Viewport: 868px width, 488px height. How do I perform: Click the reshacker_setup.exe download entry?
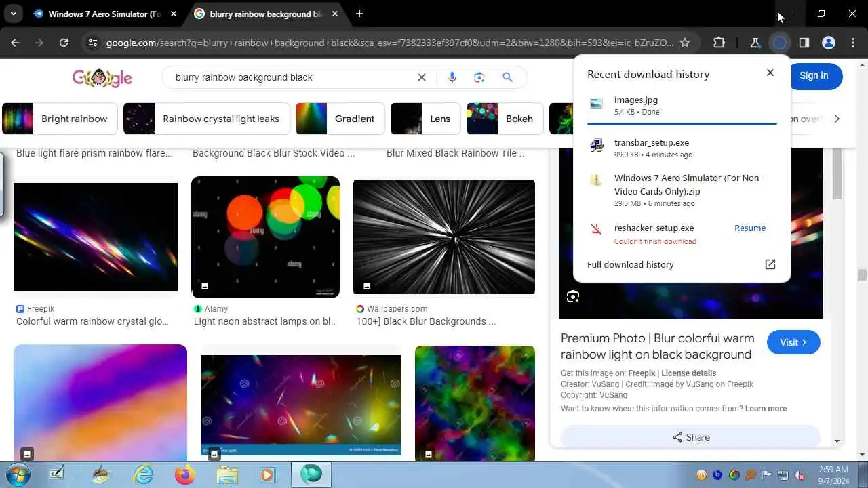pyautogui.click(x=682, y=234)
